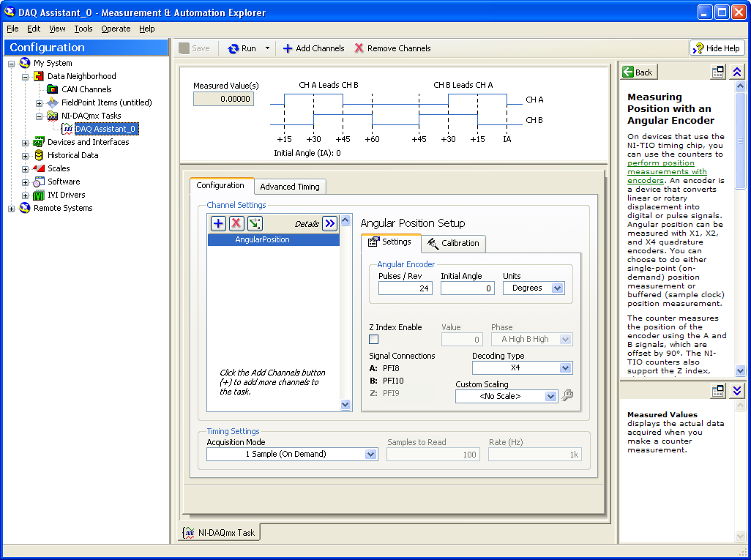Click the IVI Drivers icon
Viewport: 751px width, 560px height.
(x=38, y=195)
